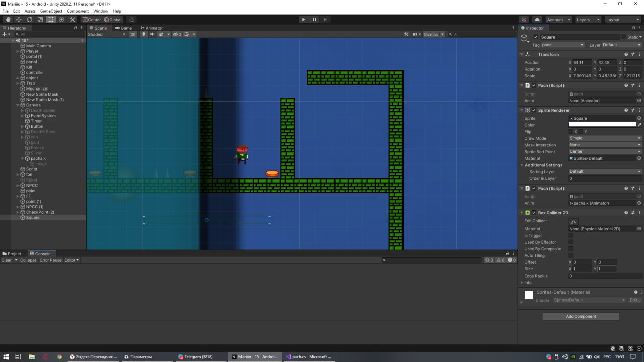Select the Rect tool
Viewport: 644px width, 362px height.
coord(51,20)
